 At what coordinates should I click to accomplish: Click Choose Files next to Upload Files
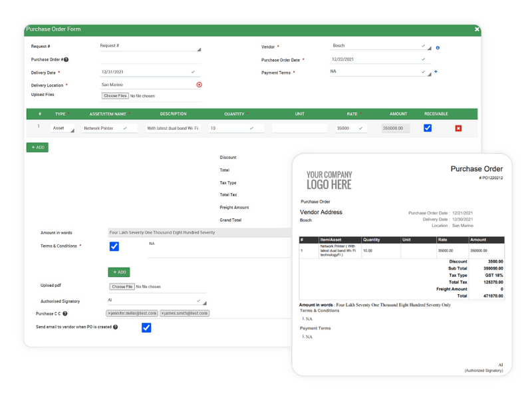click(115, 96)
